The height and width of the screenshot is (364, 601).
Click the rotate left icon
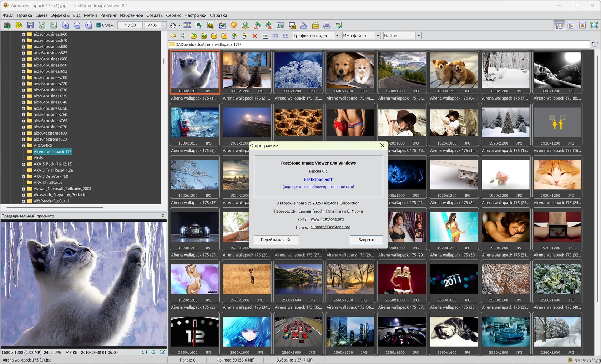coord(257,25)
